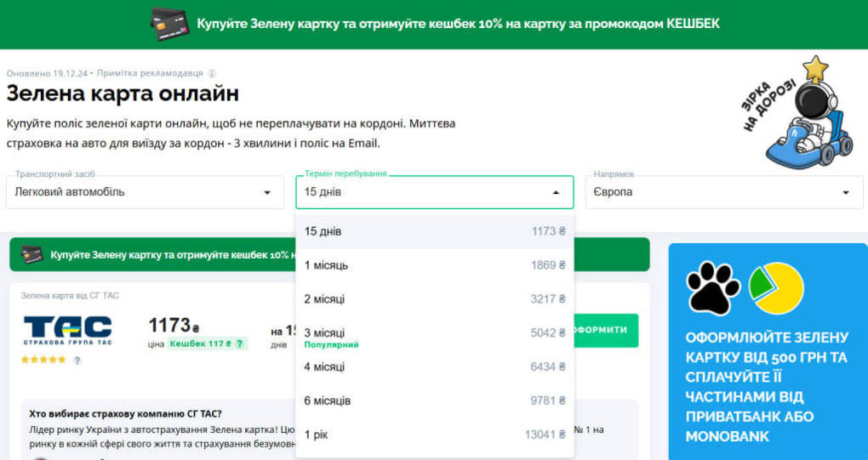Pick the 1 рік duration option
Viewport: 868px width, 460px height.
point(434,435)
